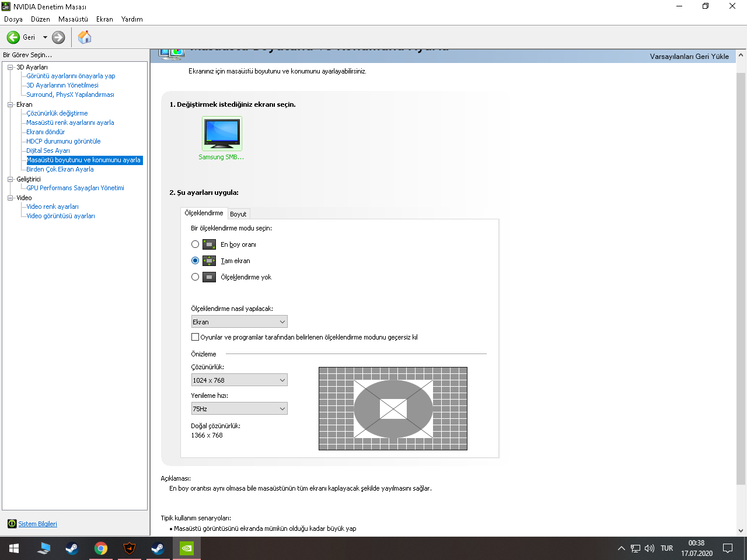This screenshot has width=747, height=560.
Task: Click the scrollbar down arrow
Action: [x=741, y=531]
